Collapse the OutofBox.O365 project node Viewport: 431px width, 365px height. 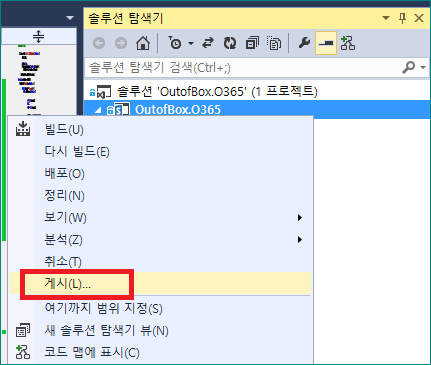tap(98, 110)
